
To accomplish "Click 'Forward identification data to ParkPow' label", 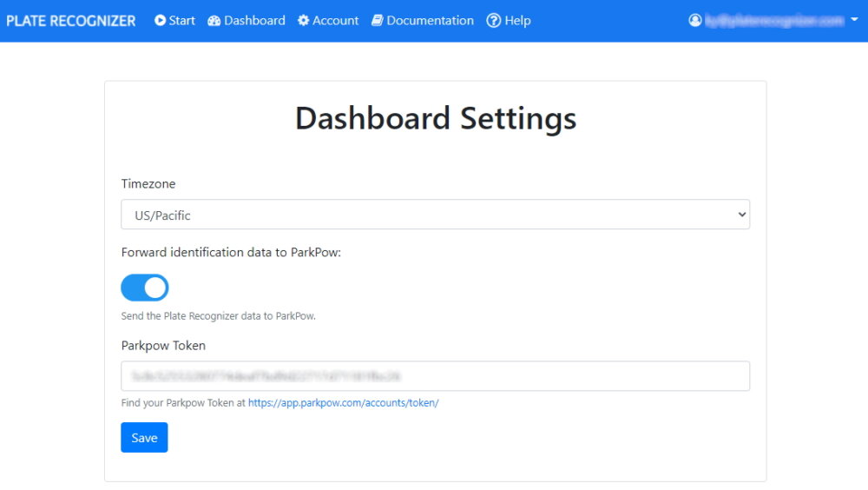I will tap(231, 253).
